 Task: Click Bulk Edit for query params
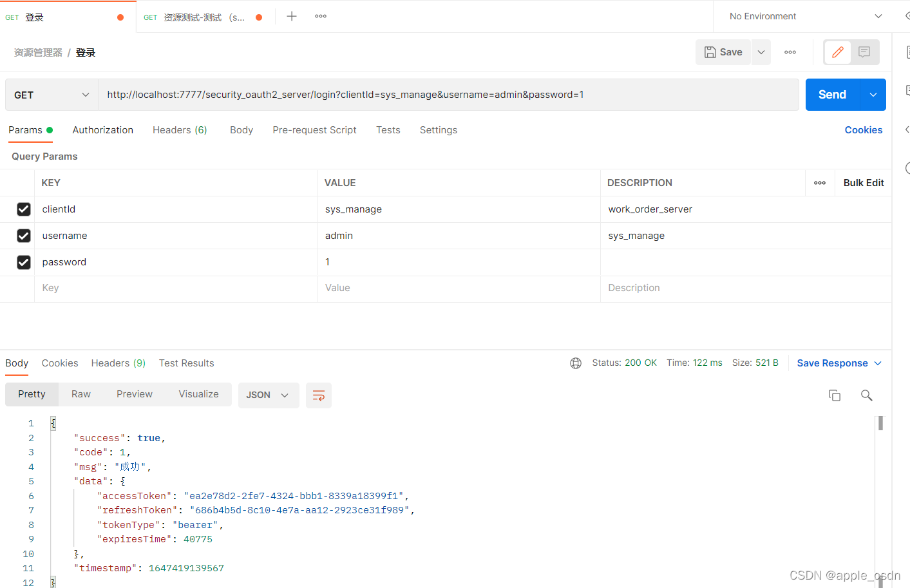(864, 183)
